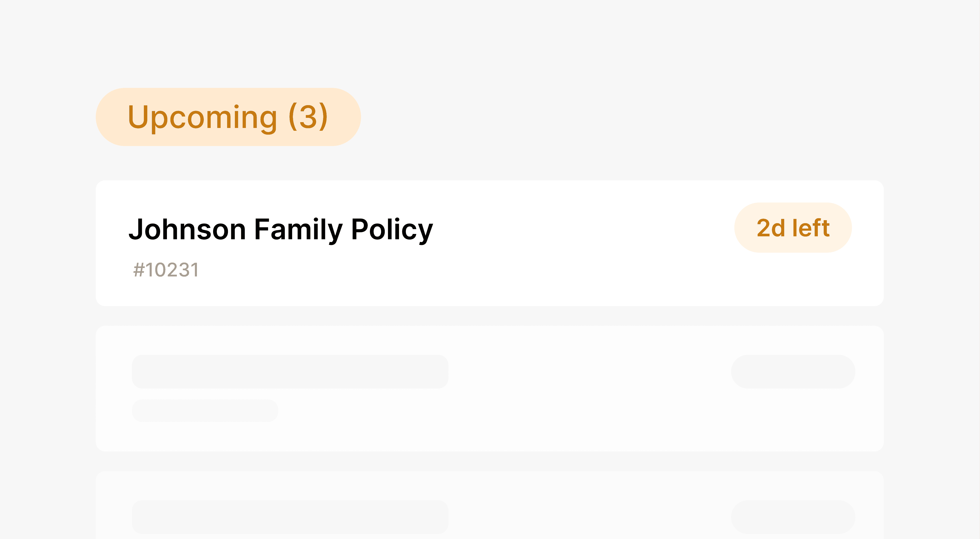Click the (3) count in Upcoming pill
Image resolution: width=980 pixels, height=539 pixels.
click(308, 117)
